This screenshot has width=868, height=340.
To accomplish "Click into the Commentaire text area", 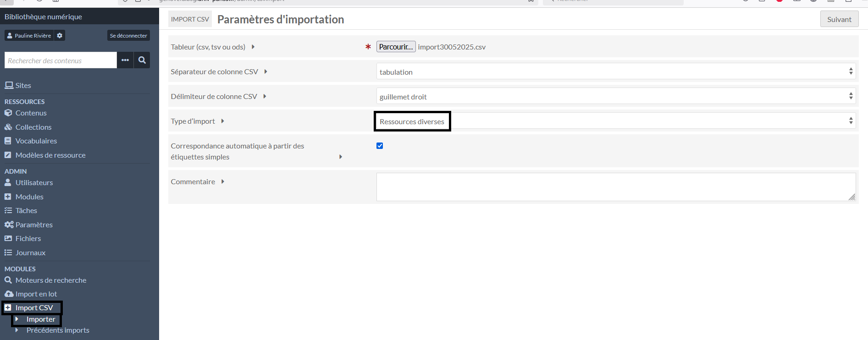I will [615, 187].
